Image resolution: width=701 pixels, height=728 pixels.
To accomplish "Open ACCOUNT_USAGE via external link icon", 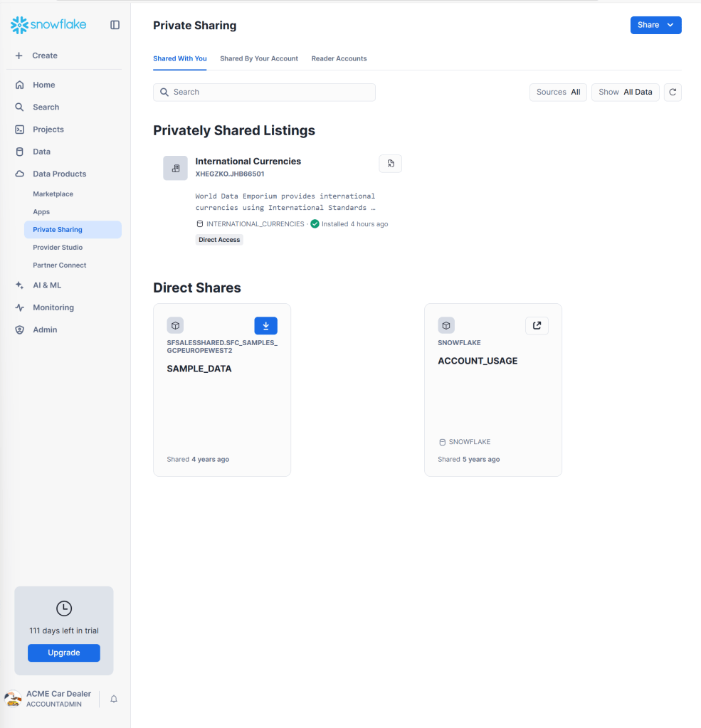I will click(537, 325).
